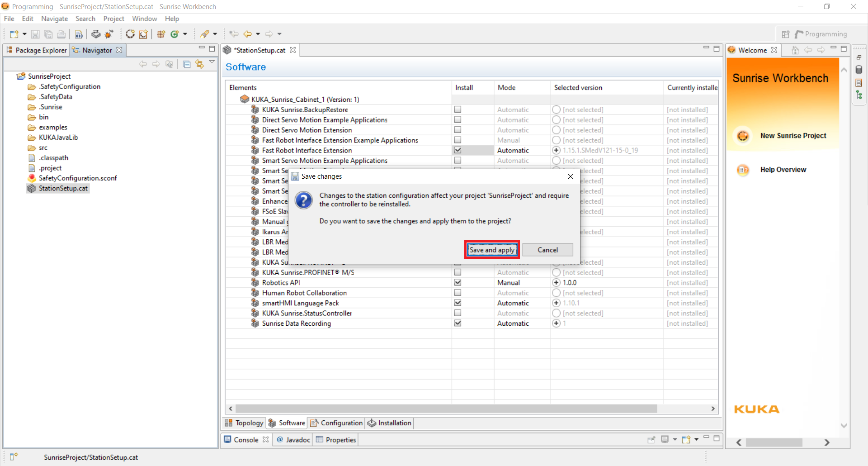Click the Synchronize project controller icon
868x466 pixels.
(x=96, y=34)
